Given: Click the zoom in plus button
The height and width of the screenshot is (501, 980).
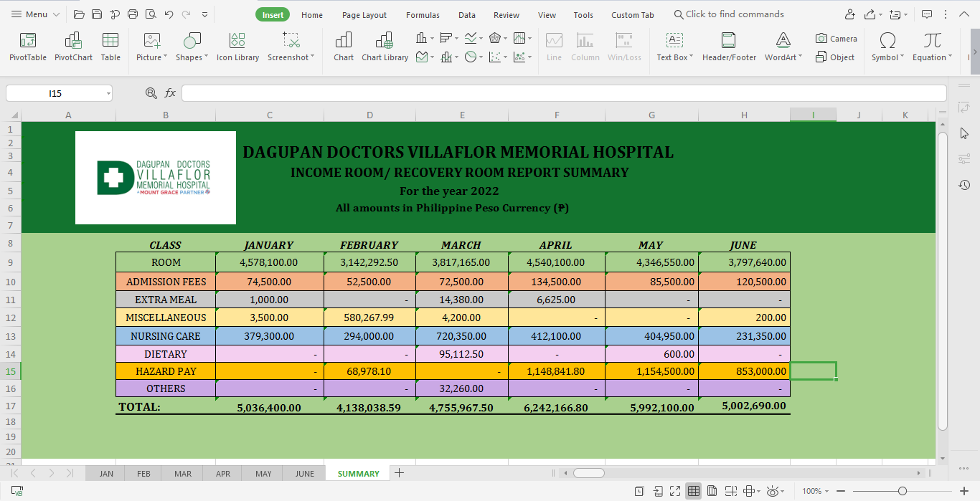Looking at the screenshot, I should click(x=966, y=491).
